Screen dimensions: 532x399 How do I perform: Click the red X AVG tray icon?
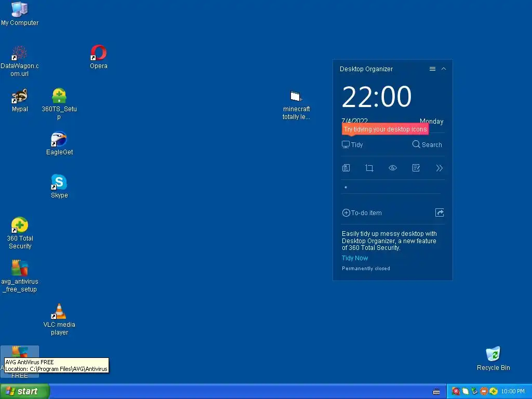coord(456,392)
